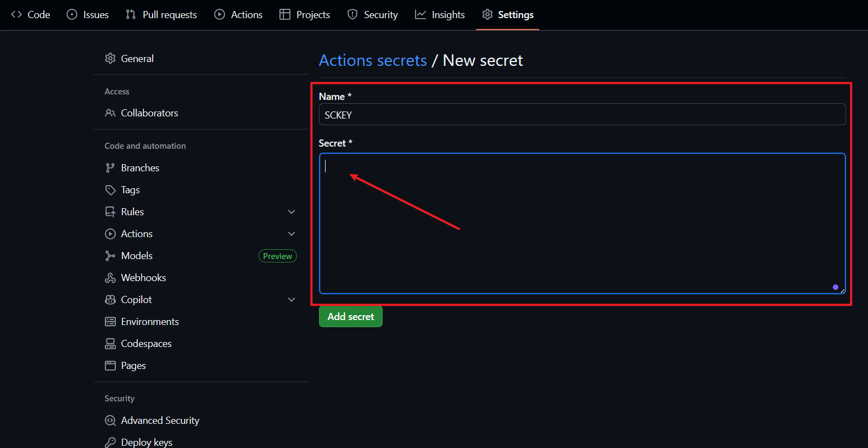The image size is (868, 448).
Task: Click the Issues circle-dot icon
Action: coord(72,14)
